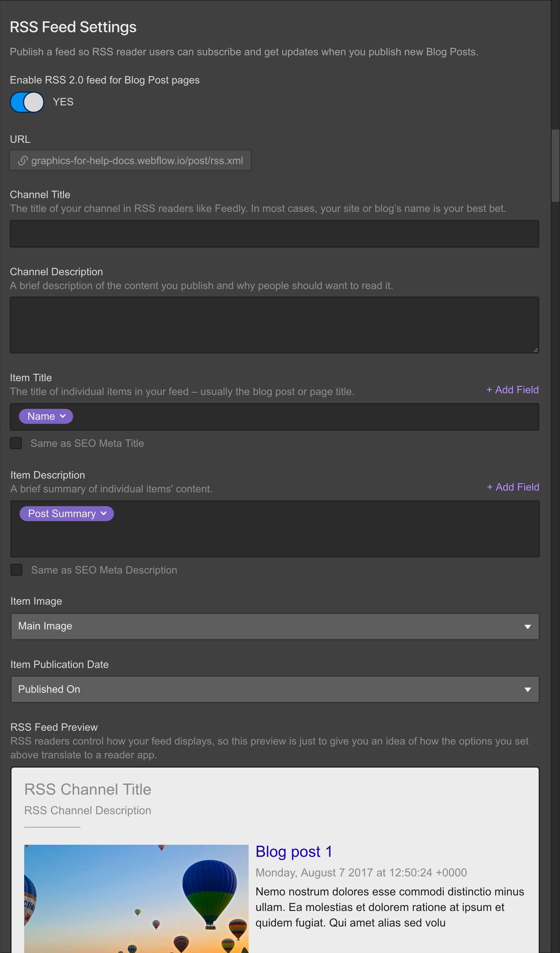Viewport: 560px width, 953px height.
Task: Click Add Field for Item Description
Action: click(513, 487)
